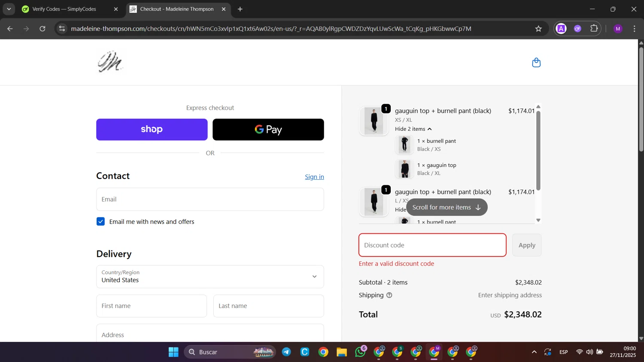Viewport: 644px width, 362px height.
Task: Click the purple A extension icon
Action: click(561, 29)
